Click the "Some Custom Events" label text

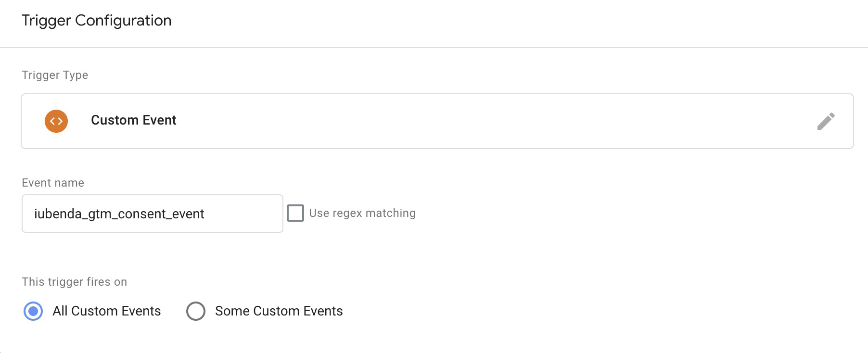(x=279, y=311)
